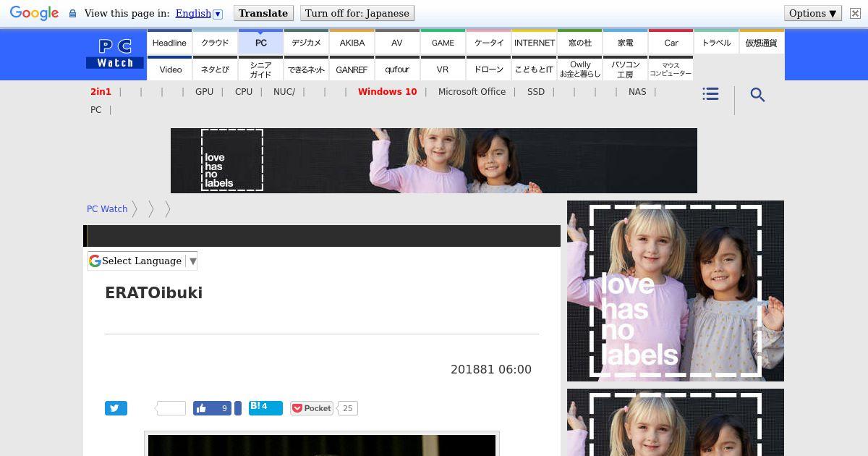868x456 pixels.
Task: Click the PC Watch logo
Action: tap(115, 54)
